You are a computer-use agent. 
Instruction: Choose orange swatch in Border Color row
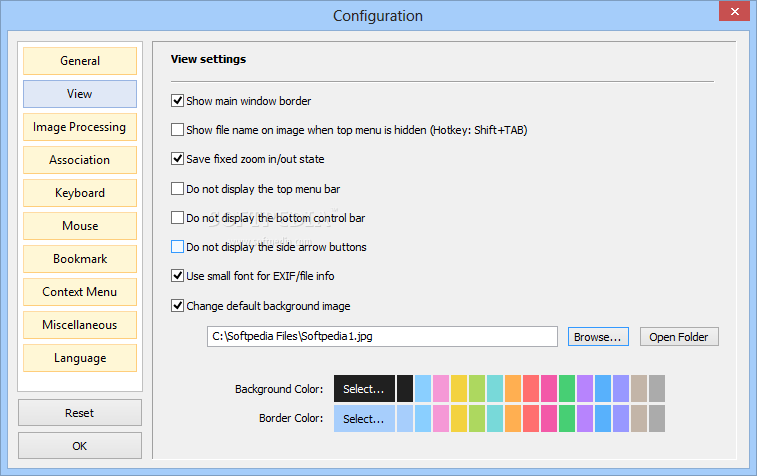point(513,419)
